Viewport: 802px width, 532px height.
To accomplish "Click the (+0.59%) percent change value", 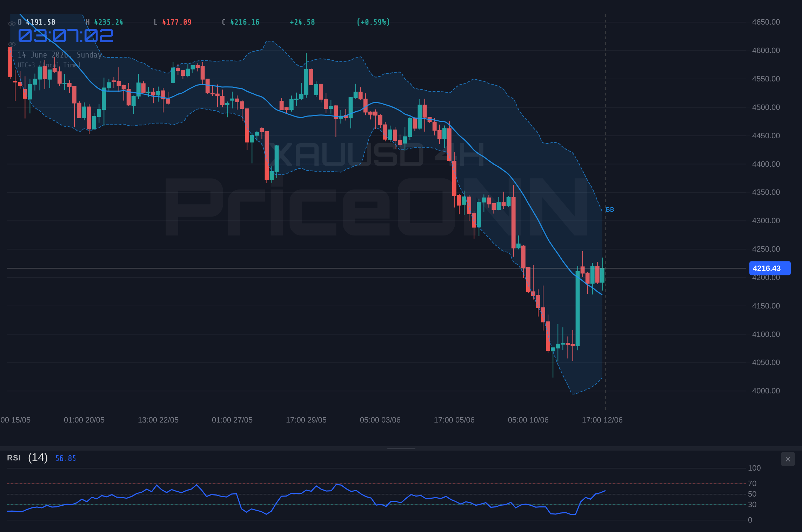I will coord(373,22).
